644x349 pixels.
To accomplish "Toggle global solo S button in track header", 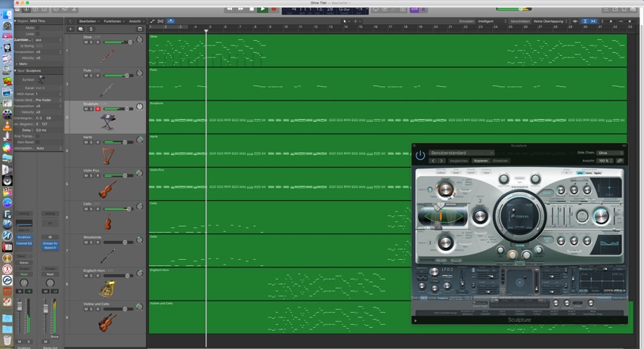I will tap(91, 29).
